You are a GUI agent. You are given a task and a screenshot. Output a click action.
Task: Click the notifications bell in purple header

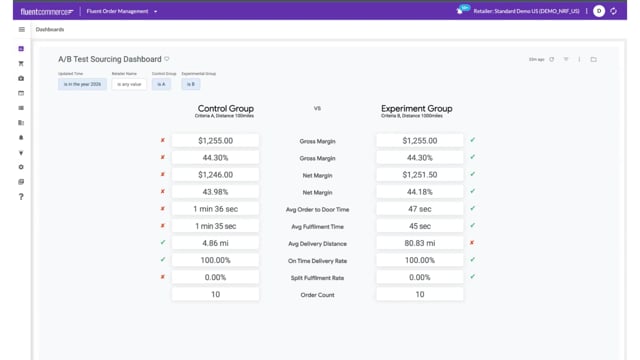[x=460, y=11]
